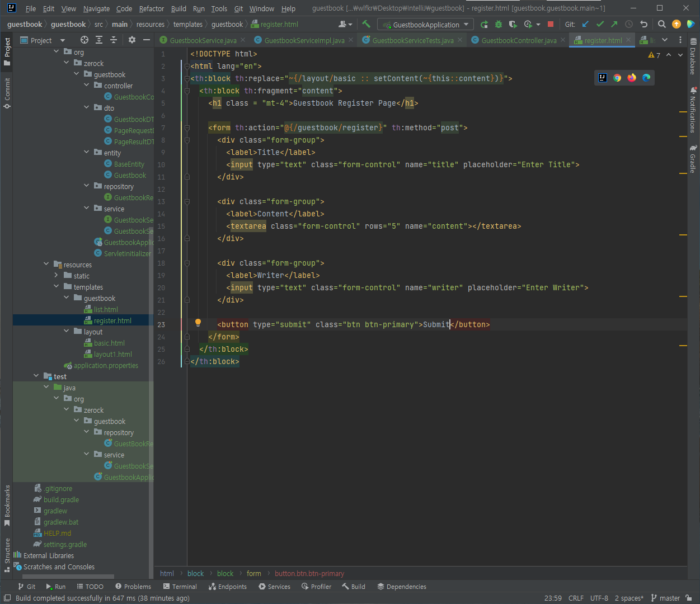Click Expand All in Project panel
The height and width of the screenshot is (604, 700).
tap(99, 40)
